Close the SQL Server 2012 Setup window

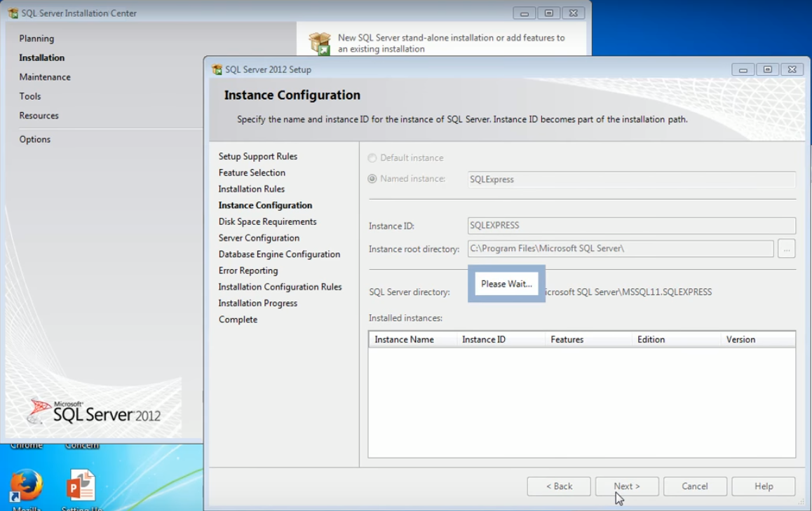click(792, 69)
